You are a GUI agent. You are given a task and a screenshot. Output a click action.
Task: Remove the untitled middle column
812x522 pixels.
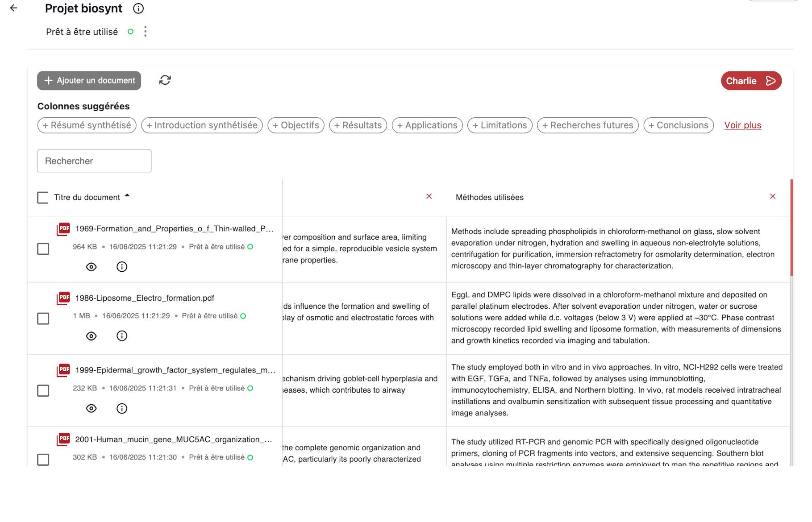(429, 197)
